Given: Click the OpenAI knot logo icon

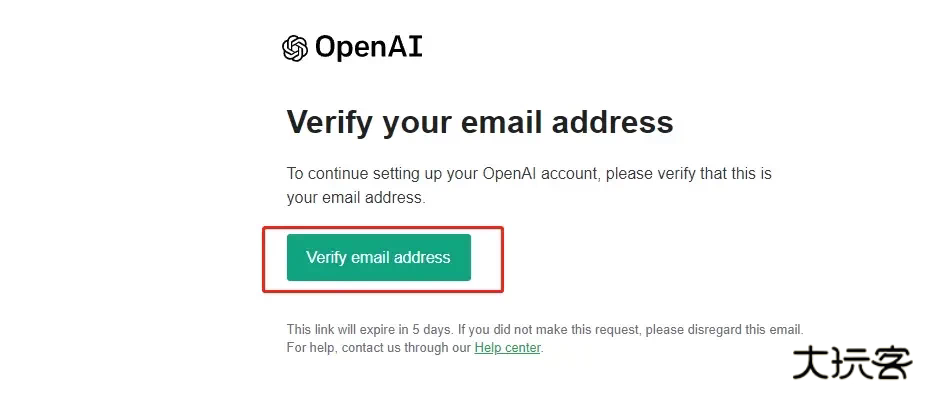Looking at the screenshot, I should (295, 48).
